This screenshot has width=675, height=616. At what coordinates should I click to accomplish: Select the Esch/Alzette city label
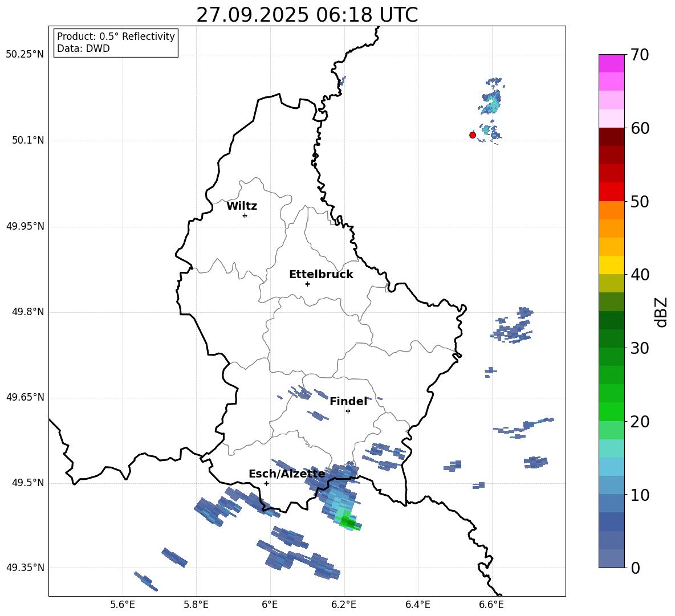point(287,474)
